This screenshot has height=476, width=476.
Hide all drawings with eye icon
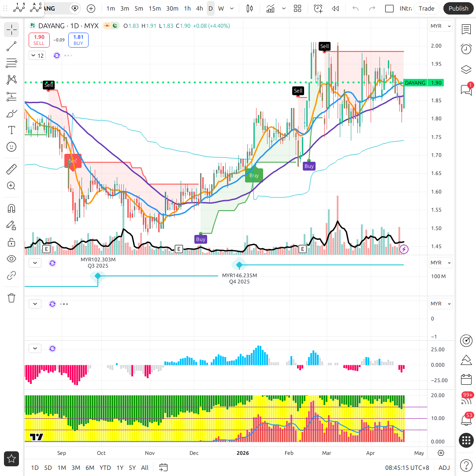(11, 259)
